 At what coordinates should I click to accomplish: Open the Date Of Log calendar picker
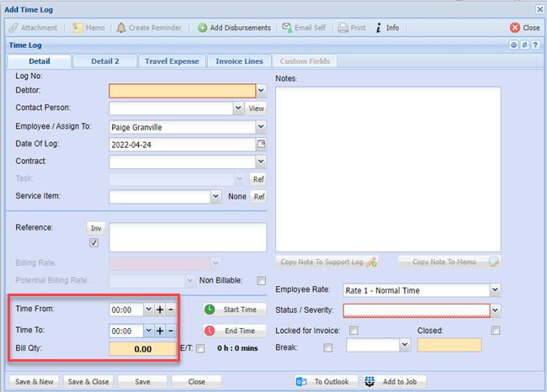(261, 145)
